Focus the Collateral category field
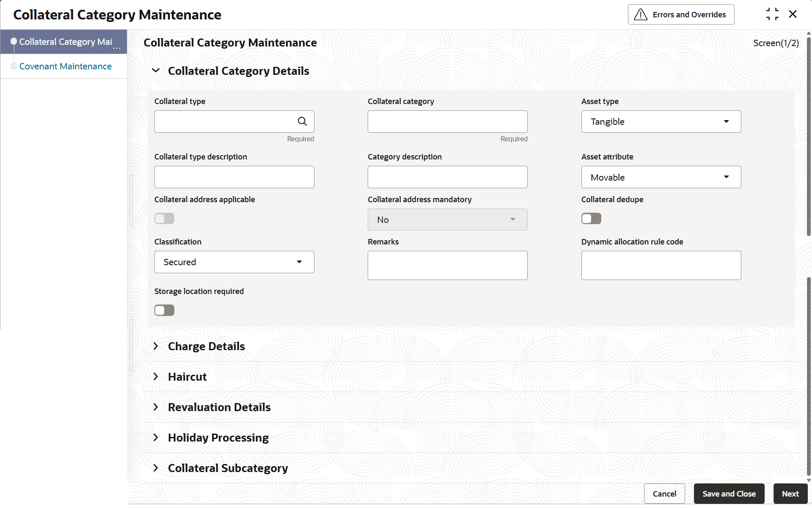Viewport: 812px width, 508px height. [447, 122]
